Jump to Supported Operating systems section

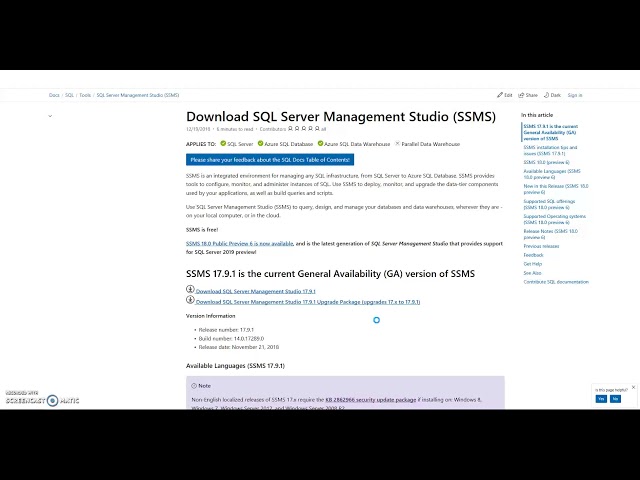tap(555, 219)
